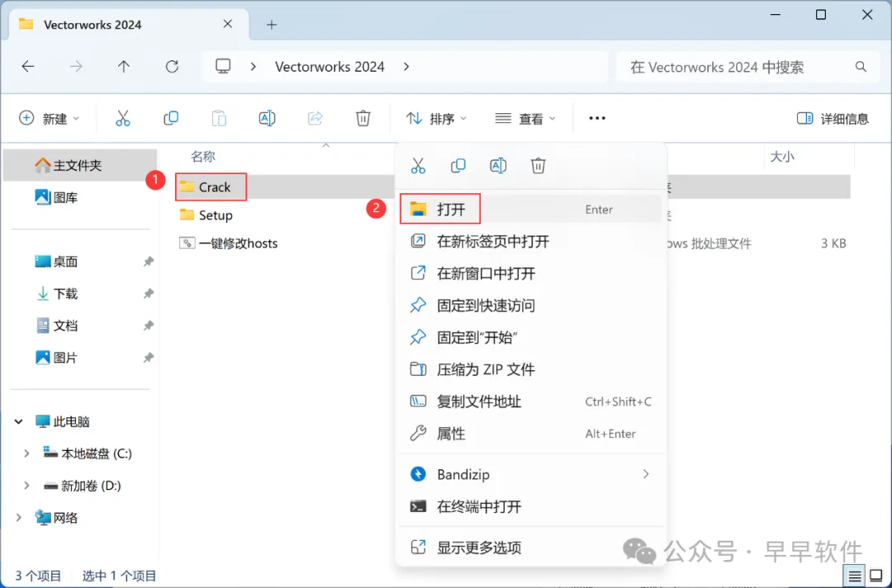Screen dimensions: 892x588
Task: Click chevron before Vectorworks 2024 in address bar
Action: (254, 67)
